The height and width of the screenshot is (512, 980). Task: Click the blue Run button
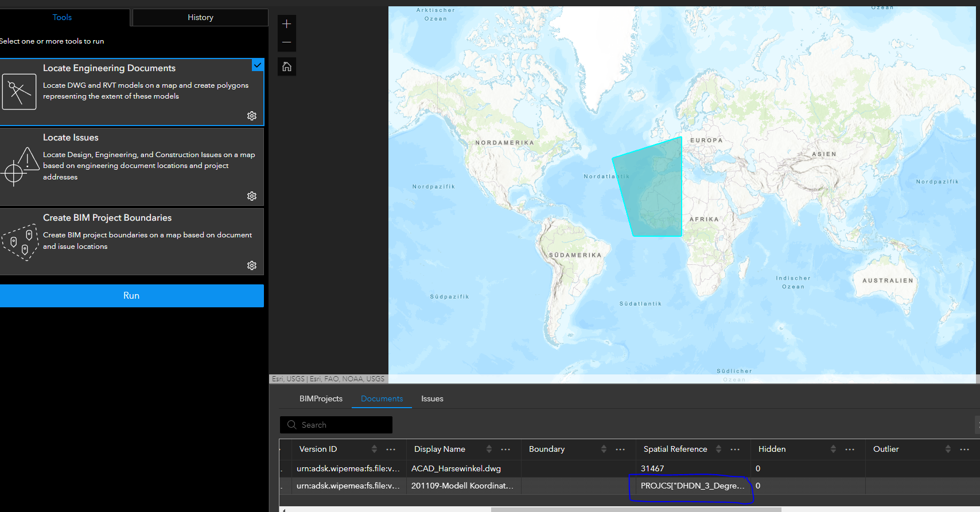pos(132,296)
